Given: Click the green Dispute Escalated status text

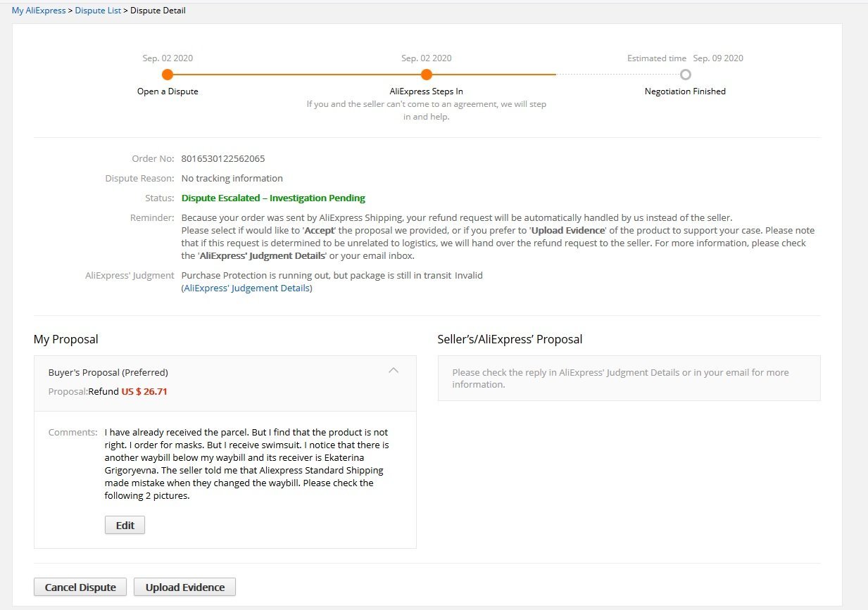Looking at the screenshot, I should [273, 198].
